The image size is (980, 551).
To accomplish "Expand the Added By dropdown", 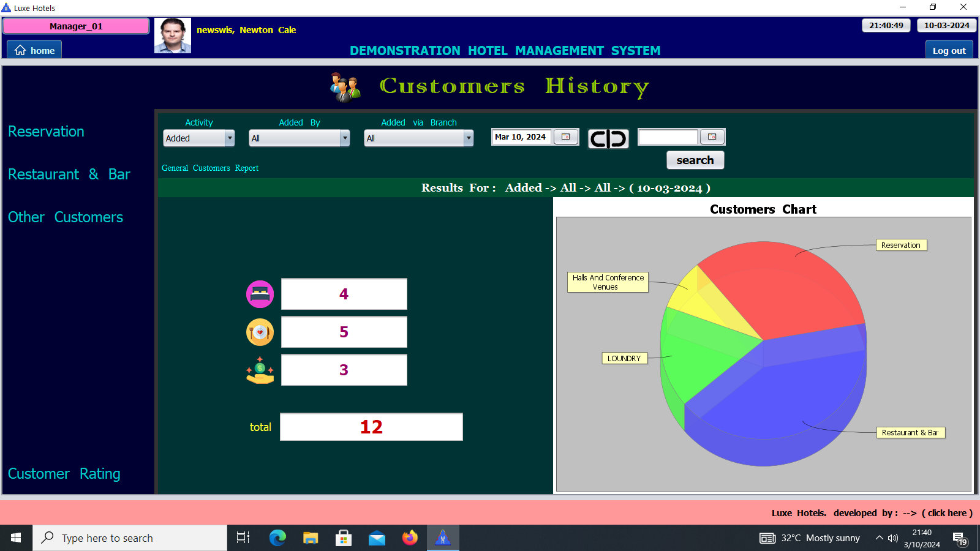I will [x=345, y=138].
